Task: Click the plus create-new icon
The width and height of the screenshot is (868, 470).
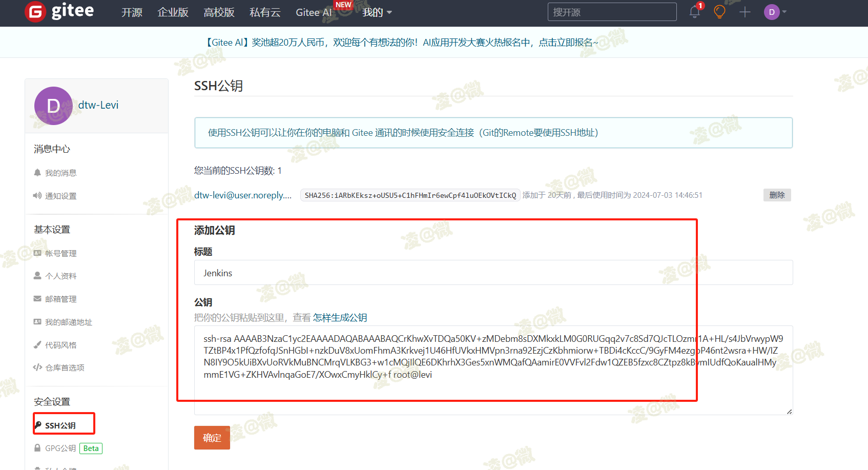Action: (745, 12)
